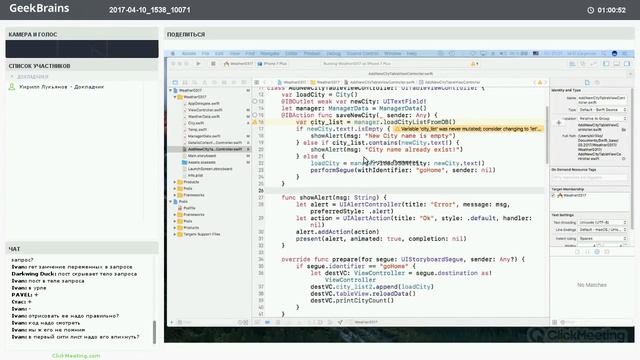Open the Window menu
This screenshot has height=360, width=640.
point(393,53)
